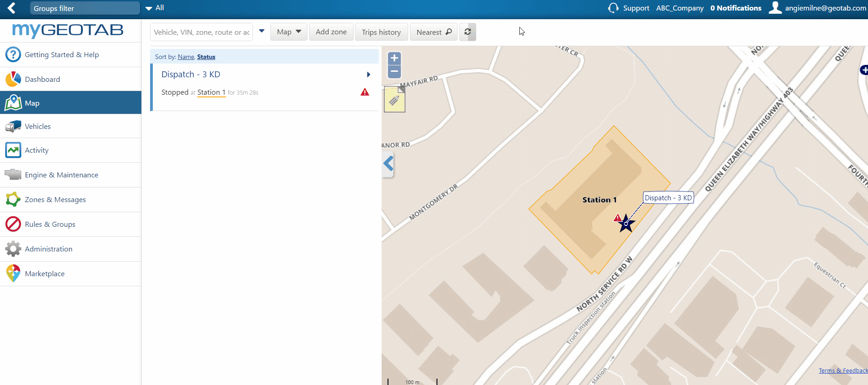Click the star vehicle marker on map
This screenshot has width=868, height=385.
coord(625,223)
